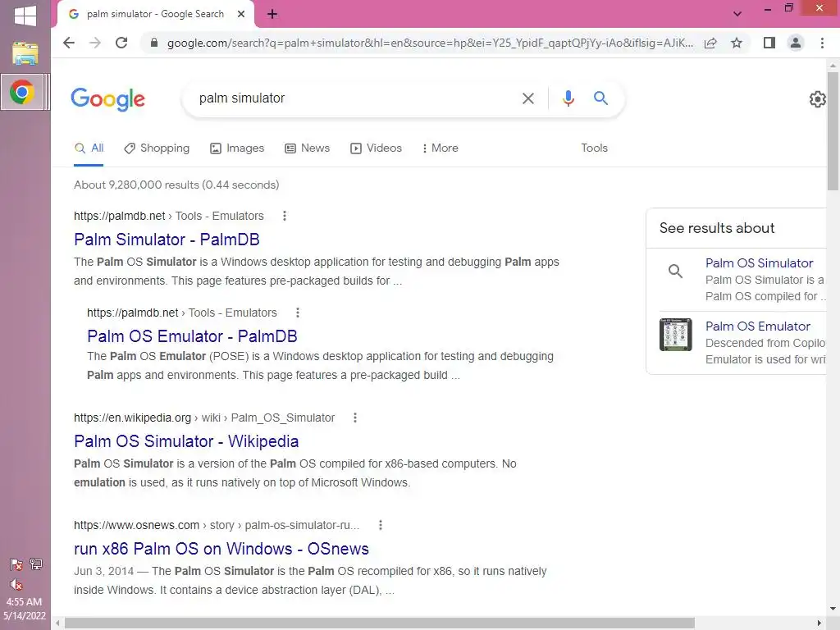Viewport: 840px width, 630px height.
Task: Open run x86 Palm OS on Windows link
Action: tap(221, 549)
